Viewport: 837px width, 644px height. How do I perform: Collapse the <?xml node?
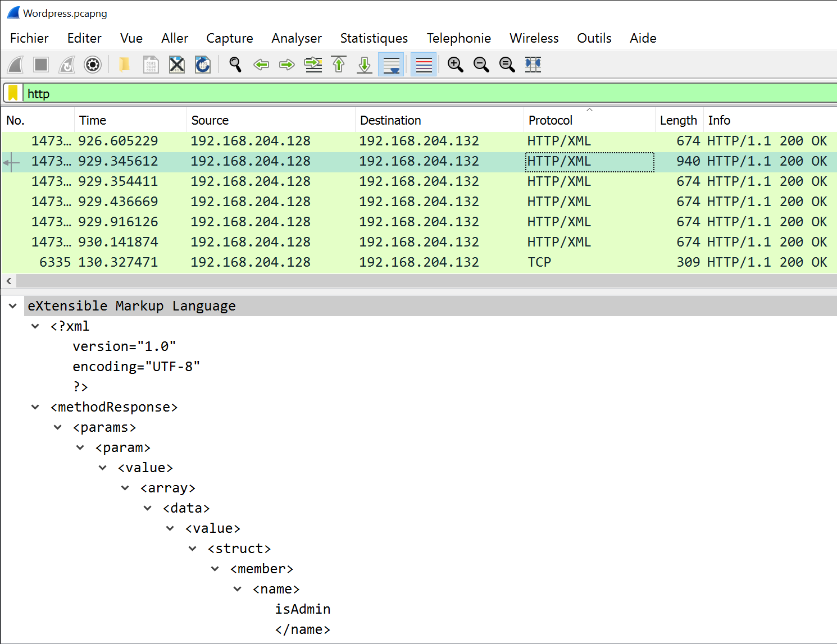click(35, 326)
